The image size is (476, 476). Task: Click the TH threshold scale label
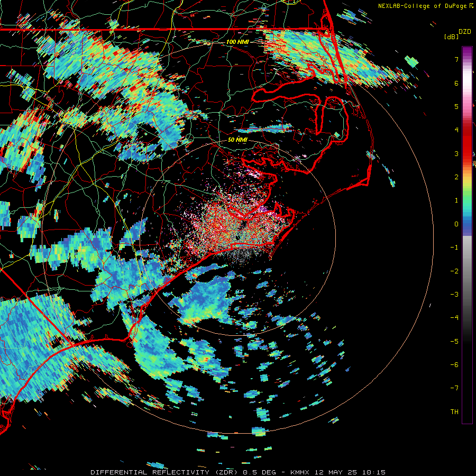(454, 412)
